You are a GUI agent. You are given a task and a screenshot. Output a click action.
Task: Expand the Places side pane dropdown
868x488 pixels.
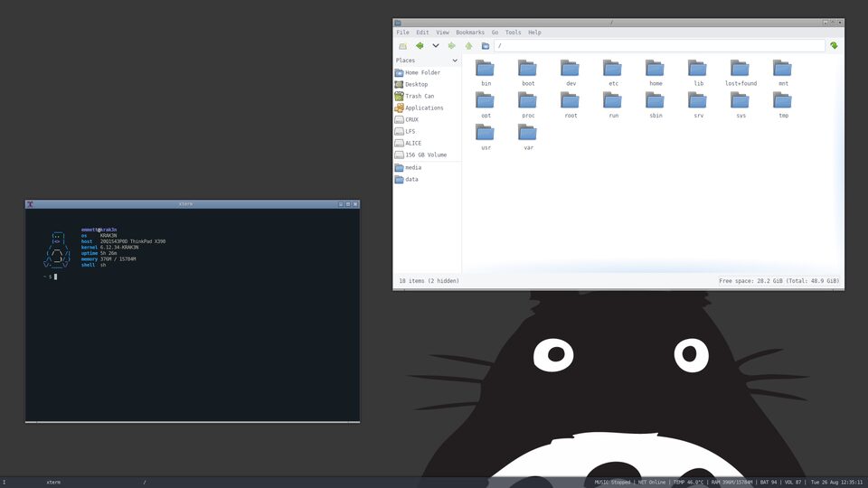pyautogui.click(x=455, y=61)
